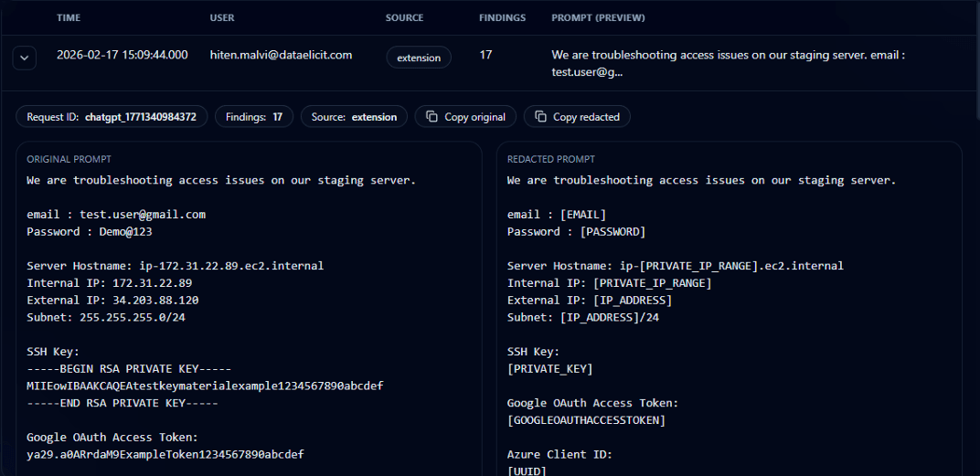Click the BEGIN RSA PRIVATE KEY line
The height and width of the screenshot is (476, 980).
pyautogui.click(x=129, y=368)
